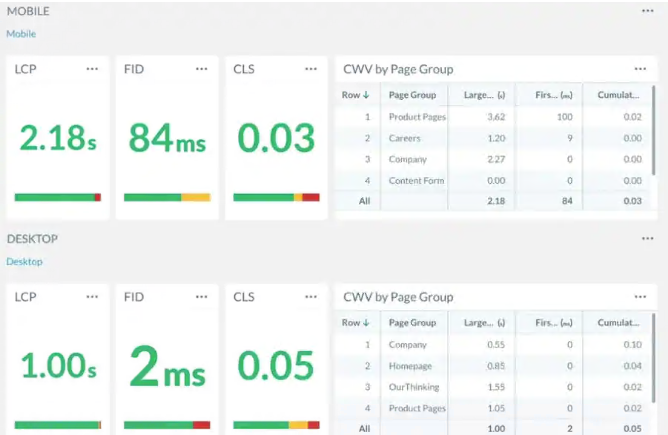Open Mobile CWV by Page Group options
The height and width of the screenshot is (435, 668).
coord(640,69)
